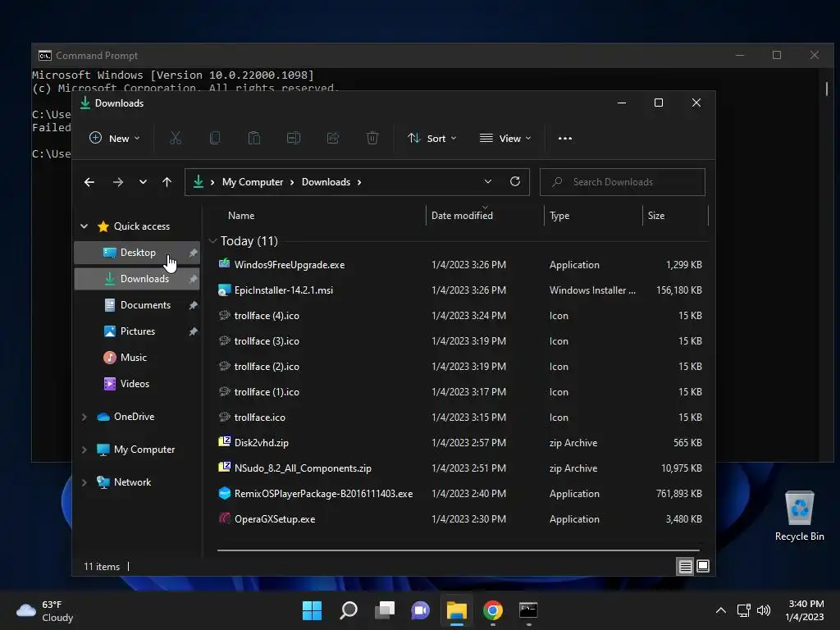
Task: Open the Windows Start button
Action: pyautogui.click(x=313, y=610)
